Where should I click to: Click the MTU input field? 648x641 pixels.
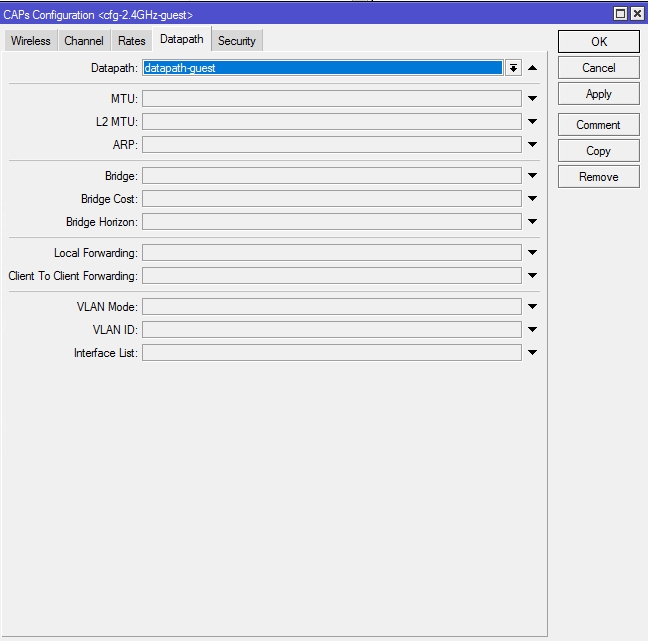click(332, 98)
